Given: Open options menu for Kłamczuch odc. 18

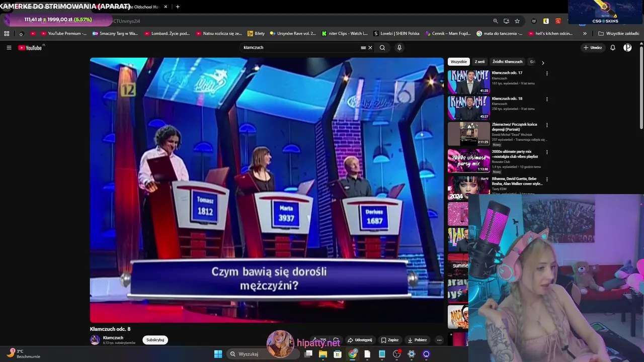Looking at the screenshot, I should coord(547,99).
